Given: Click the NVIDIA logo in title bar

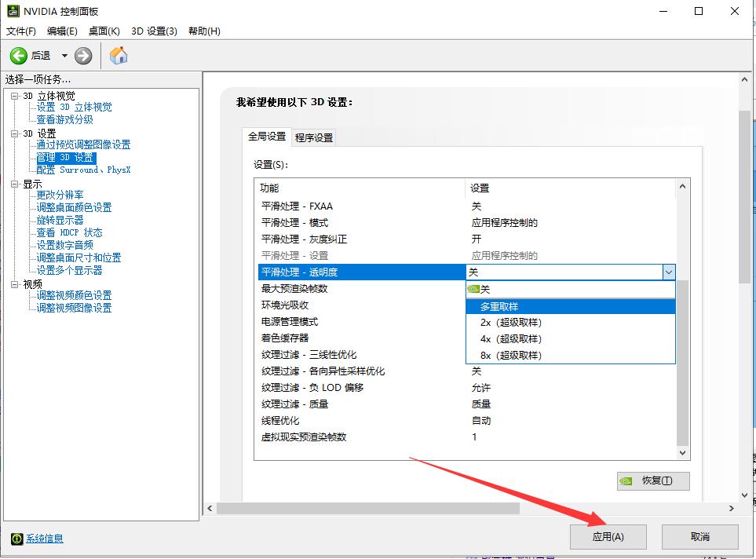Looking at the screenshot, I should [x=13, y=11].
